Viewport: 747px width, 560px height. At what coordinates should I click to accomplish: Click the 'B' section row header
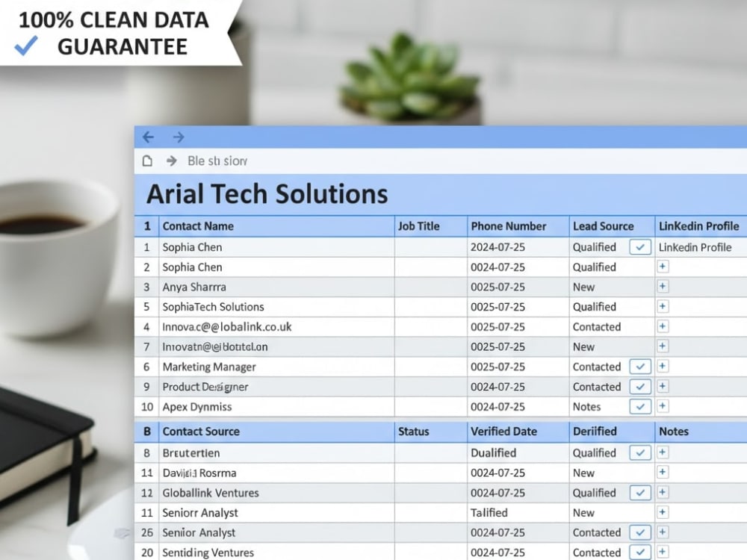point(146,432)
